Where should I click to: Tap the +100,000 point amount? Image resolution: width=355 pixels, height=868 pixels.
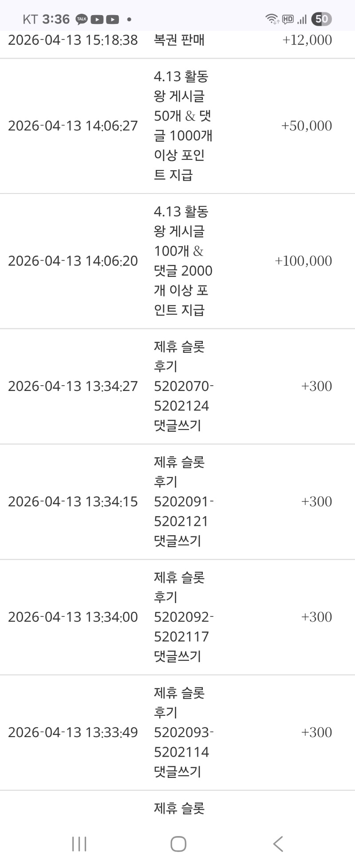pos(304,261)
